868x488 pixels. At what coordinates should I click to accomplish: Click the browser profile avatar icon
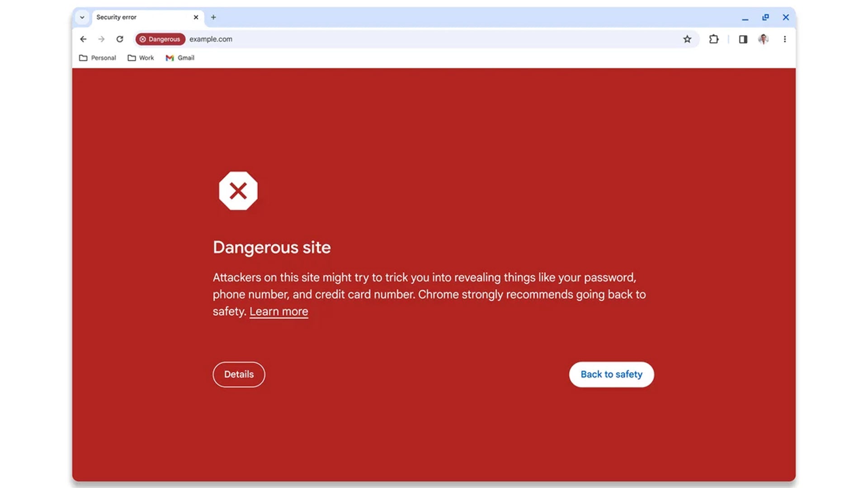764,39
